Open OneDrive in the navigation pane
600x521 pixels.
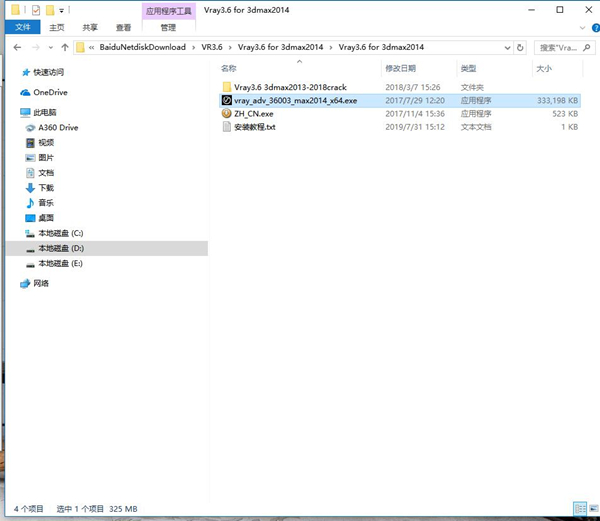pos(49,92)
